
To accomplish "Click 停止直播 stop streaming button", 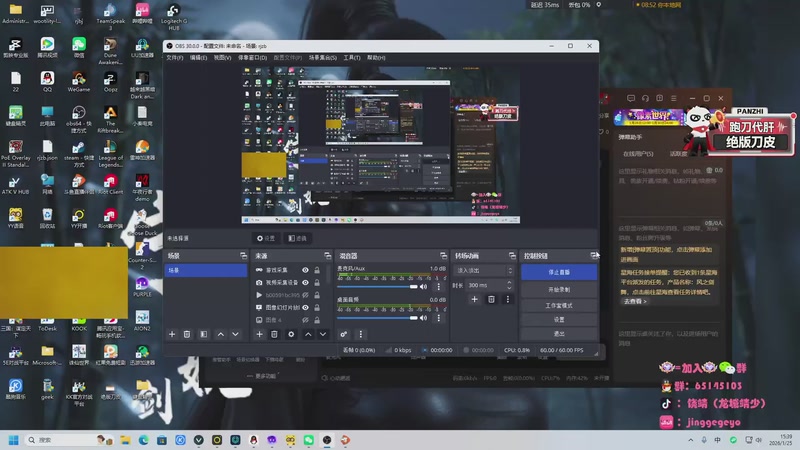I will [x=559, y=272].
